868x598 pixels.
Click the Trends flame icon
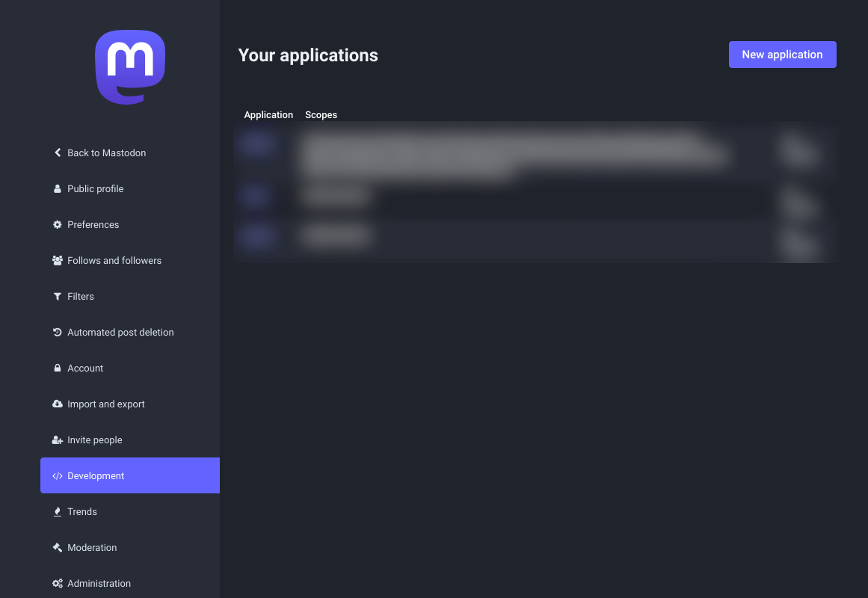[58, 512]
